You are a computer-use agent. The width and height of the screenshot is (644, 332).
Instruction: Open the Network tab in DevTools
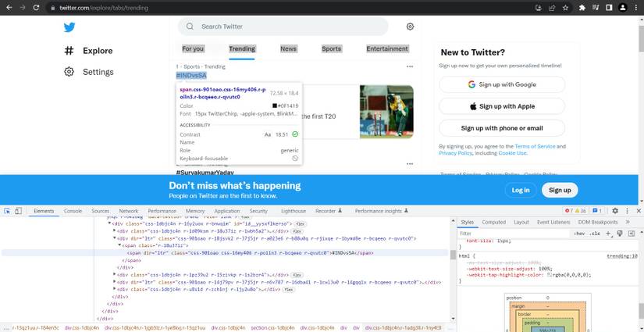(x=129, y=211)
